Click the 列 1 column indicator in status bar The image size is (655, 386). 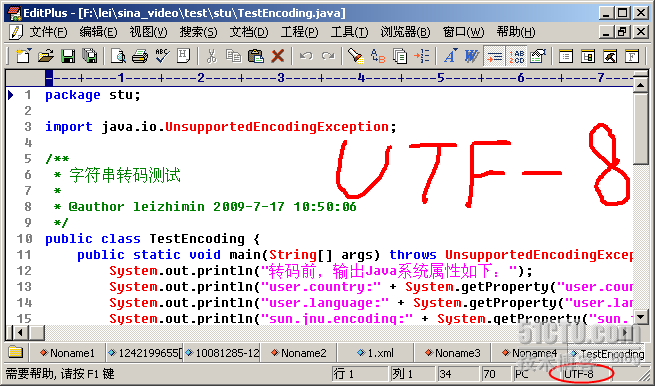(412, 374)
